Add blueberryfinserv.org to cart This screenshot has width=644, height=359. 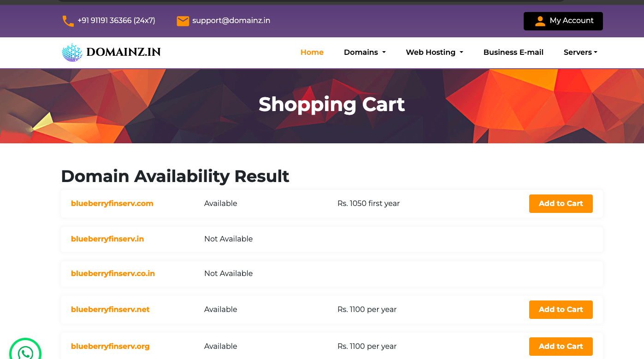[x=561, y=347]
